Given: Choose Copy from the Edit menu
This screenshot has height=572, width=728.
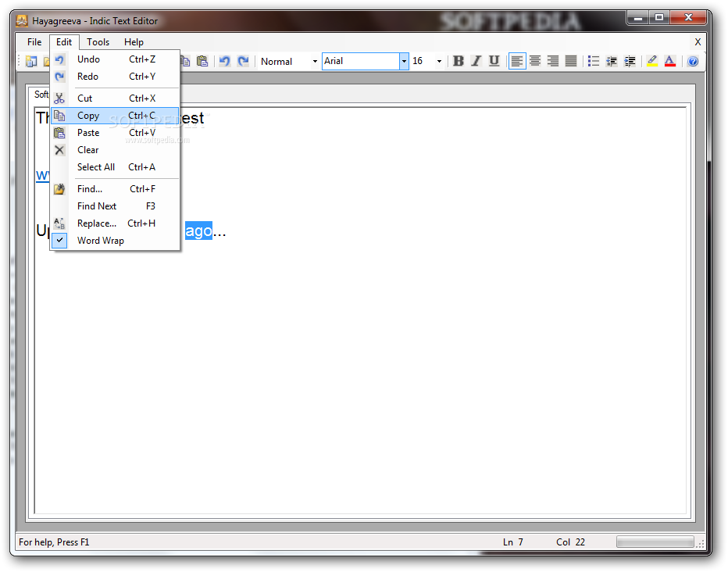Looking at the screenshot, I should point(115,116).
